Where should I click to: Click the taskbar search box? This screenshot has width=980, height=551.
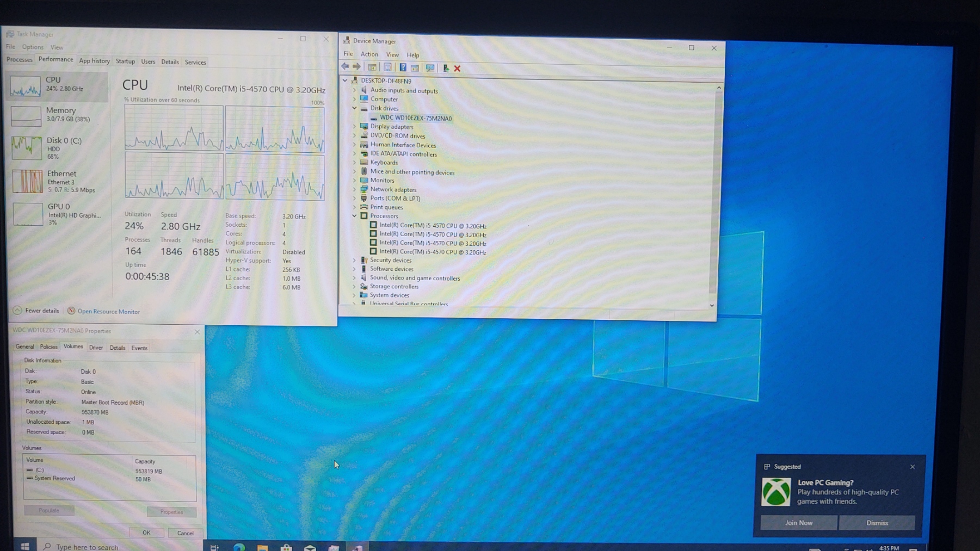pos(87,547)
